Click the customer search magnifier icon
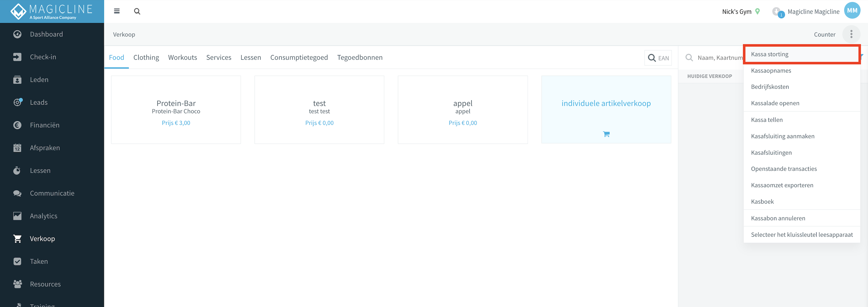The height and width of the screenshot is (307, 868). point(689,58)
